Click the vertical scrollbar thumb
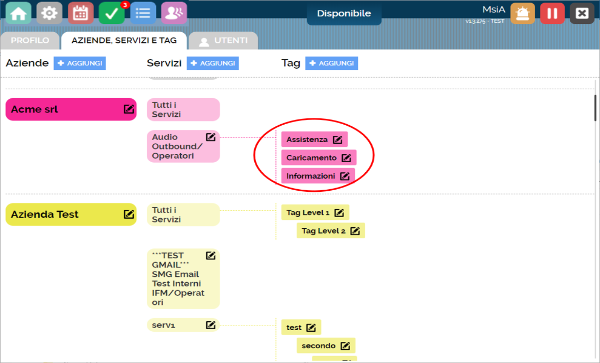The width and height of the screenshot is (600, 363). tap(596, 108)
